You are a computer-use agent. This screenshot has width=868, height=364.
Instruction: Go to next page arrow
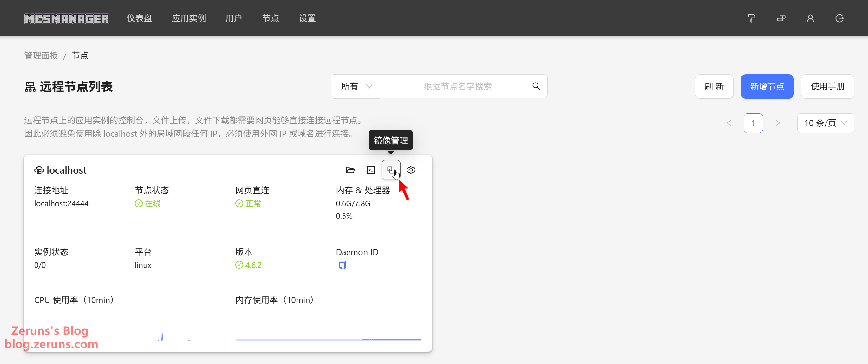click(778, 123)
